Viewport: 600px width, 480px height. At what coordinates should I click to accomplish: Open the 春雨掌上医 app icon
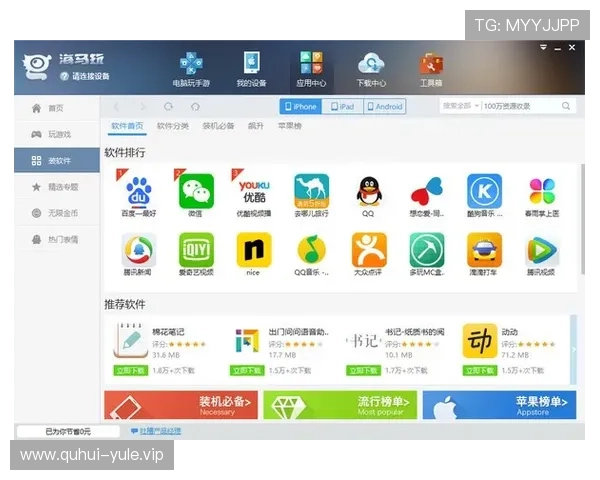point(542,191)
